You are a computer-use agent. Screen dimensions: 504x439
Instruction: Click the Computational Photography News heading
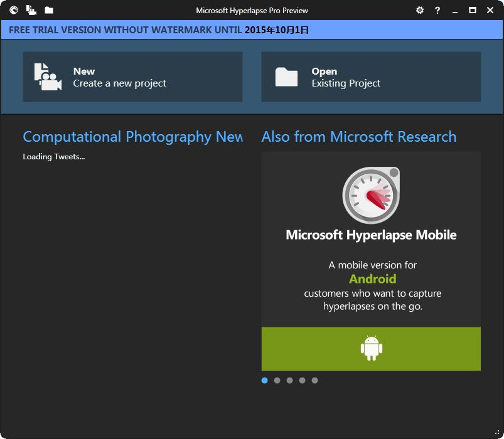point(133,137)
